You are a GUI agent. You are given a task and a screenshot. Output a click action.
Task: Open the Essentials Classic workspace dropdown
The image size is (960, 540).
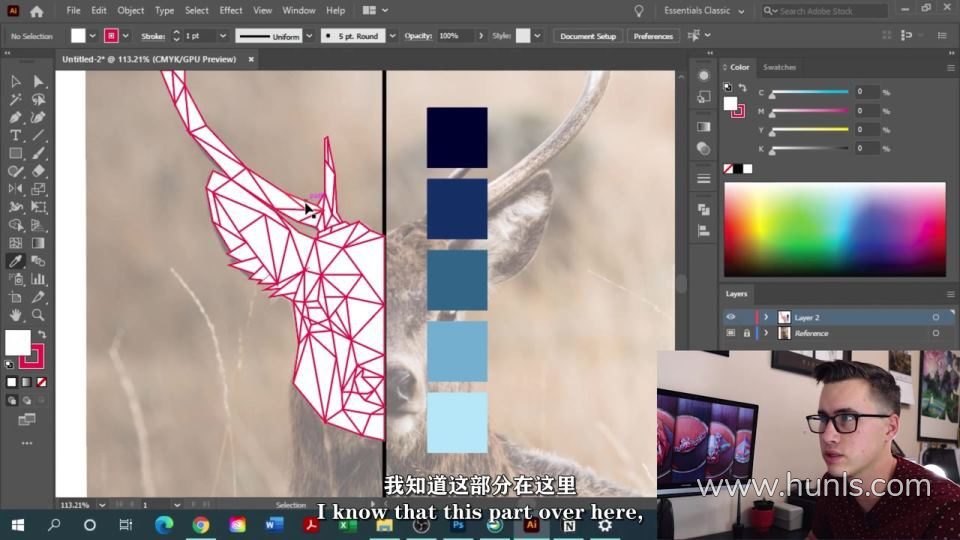tap(704, 11)
